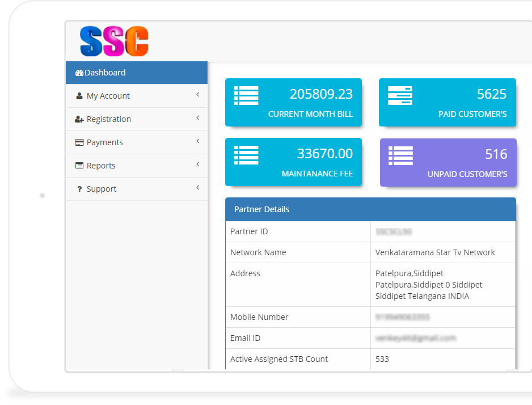
Task: Click the Dashboard icon in the sidebar
Action: tap(79, 72)
